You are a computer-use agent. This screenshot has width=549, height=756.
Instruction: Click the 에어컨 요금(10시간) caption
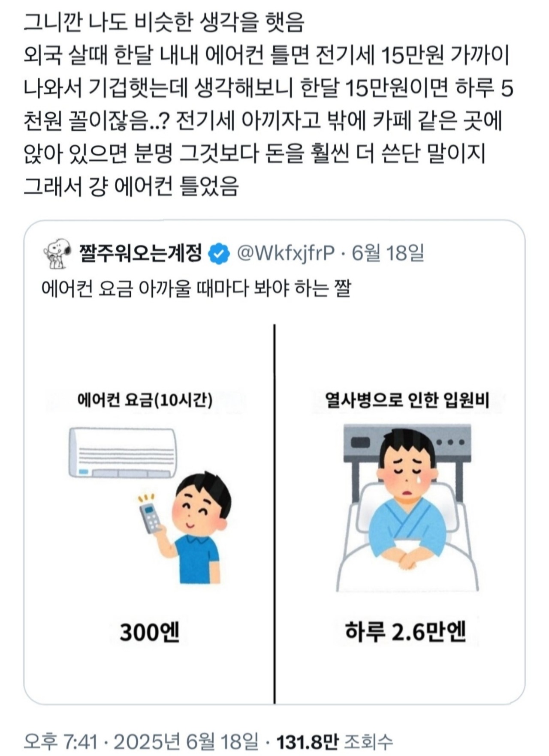(145, 400)
